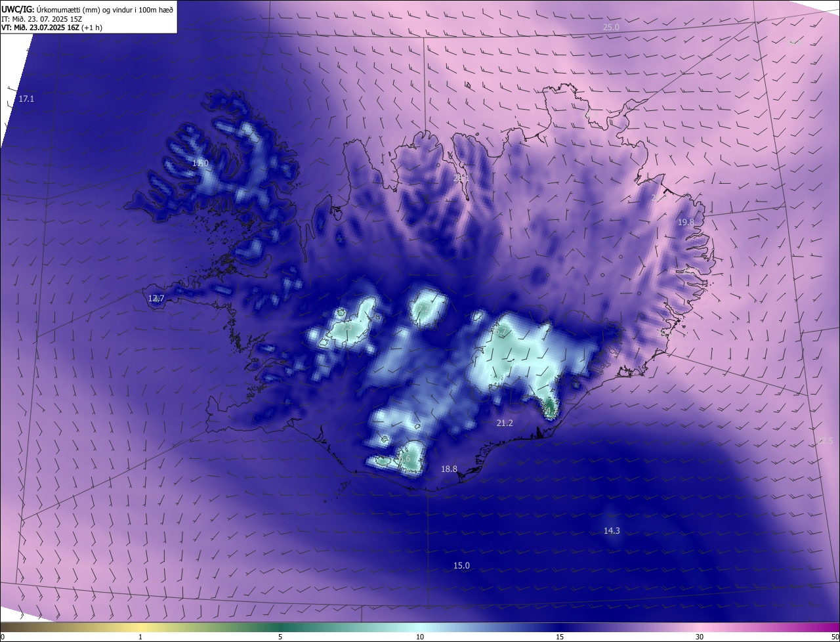Click the 15 tick label on the color scale
This screenshot has width=840, height=642.
560,637
